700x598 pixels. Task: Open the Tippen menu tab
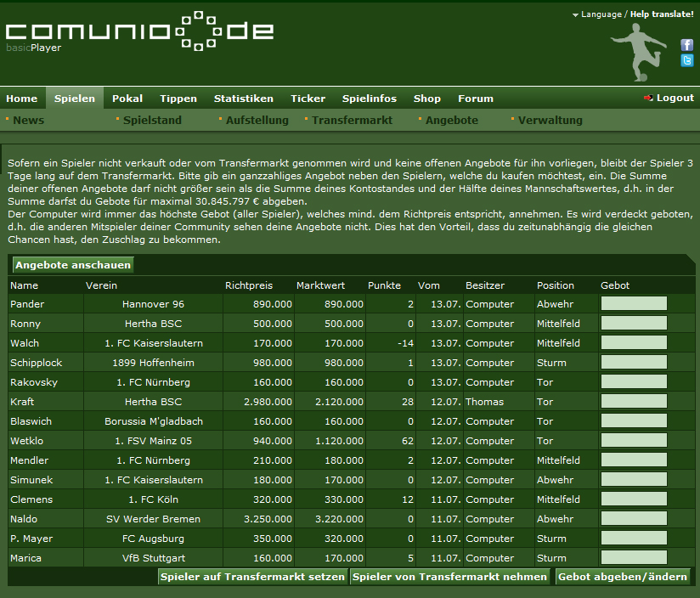coord(178,99)
